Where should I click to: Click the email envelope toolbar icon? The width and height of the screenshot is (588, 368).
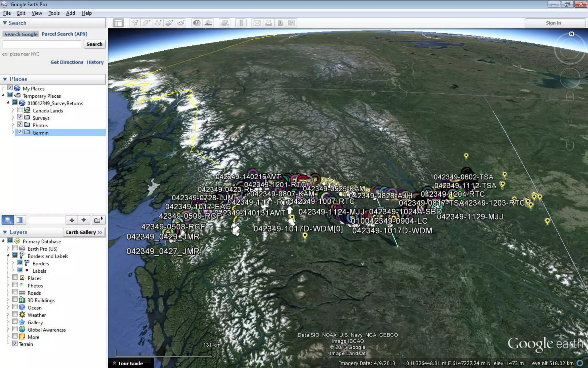click(x=257, y=23)
